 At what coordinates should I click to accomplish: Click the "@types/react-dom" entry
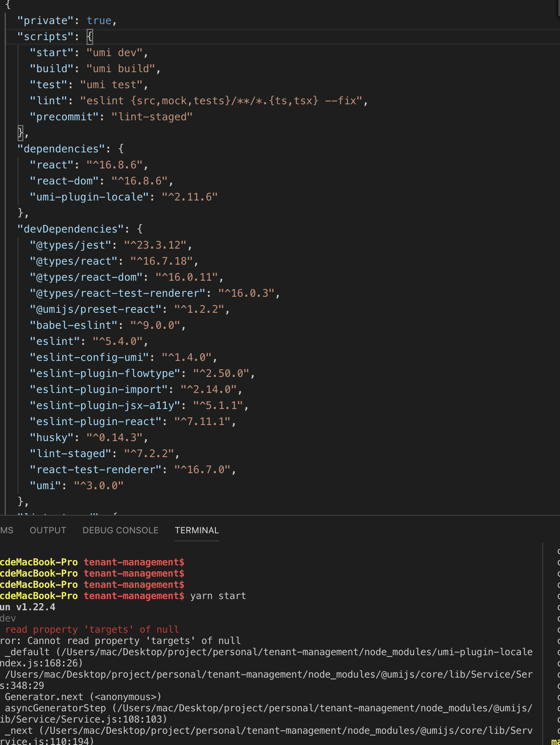(x=86, y=277)
